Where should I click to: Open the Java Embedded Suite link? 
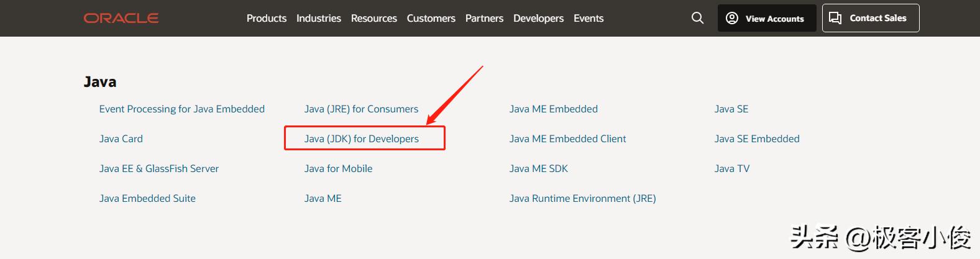(x=147, y=198)
